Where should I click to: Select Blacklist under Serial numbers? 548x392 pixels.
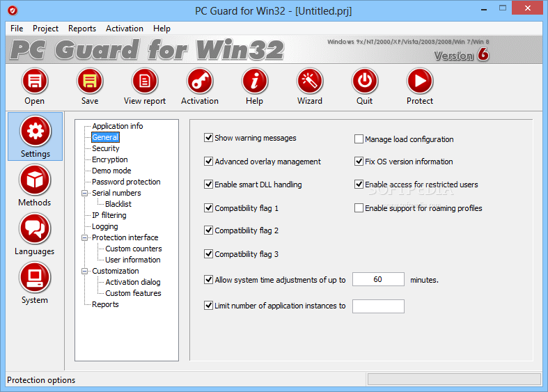(x=118, y=204)
